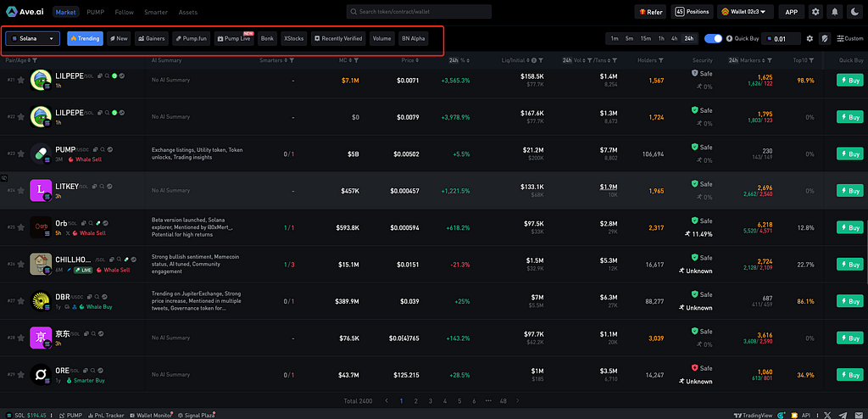Click the green badge icon on first LILPEPE
This screenshot has width=868, height=419.
114,75
